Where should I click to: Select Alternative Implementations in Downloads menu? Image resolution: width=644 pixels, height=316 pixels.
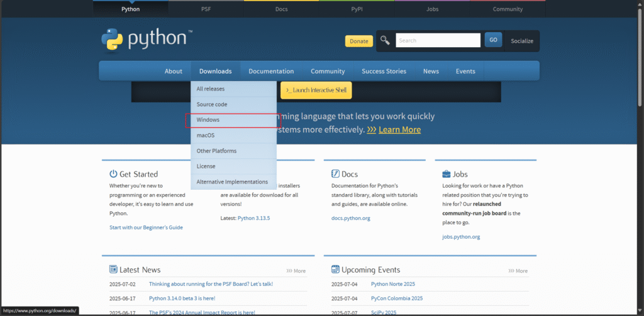(x=234, y=182)
